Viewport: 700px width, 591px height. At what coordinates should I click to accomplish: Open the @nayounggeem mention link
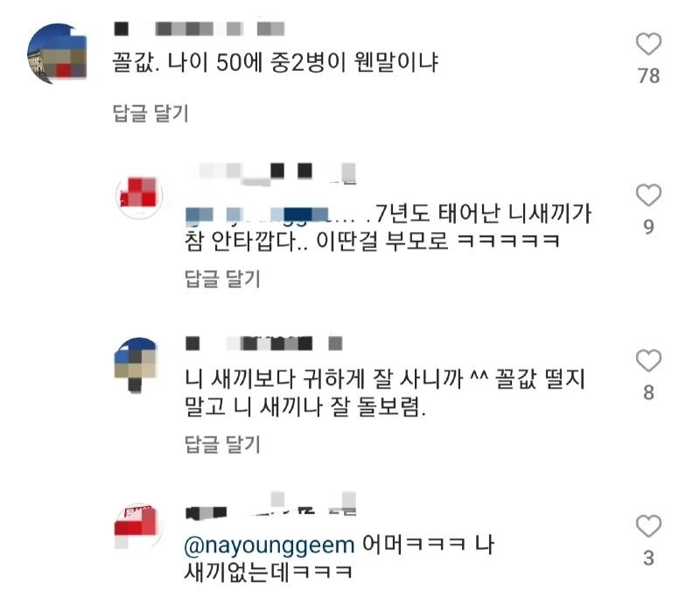[269, 545]
